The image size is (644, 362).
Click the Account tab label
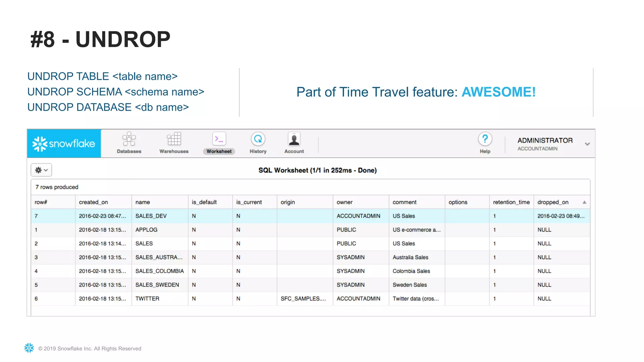pos(294,151)
